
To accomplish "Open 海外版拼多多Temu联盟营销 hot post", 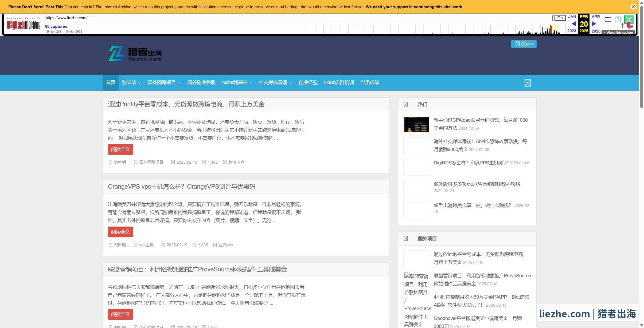I will (477, 184).
